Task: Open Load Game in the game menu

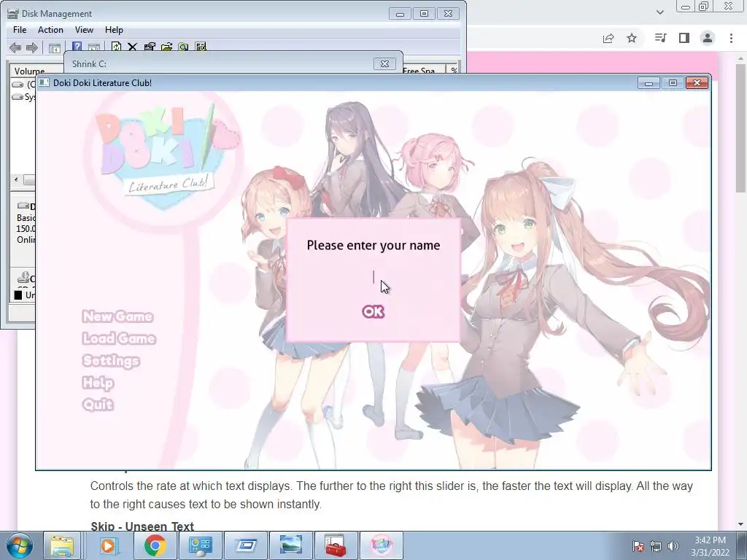Action: [119, 338]
